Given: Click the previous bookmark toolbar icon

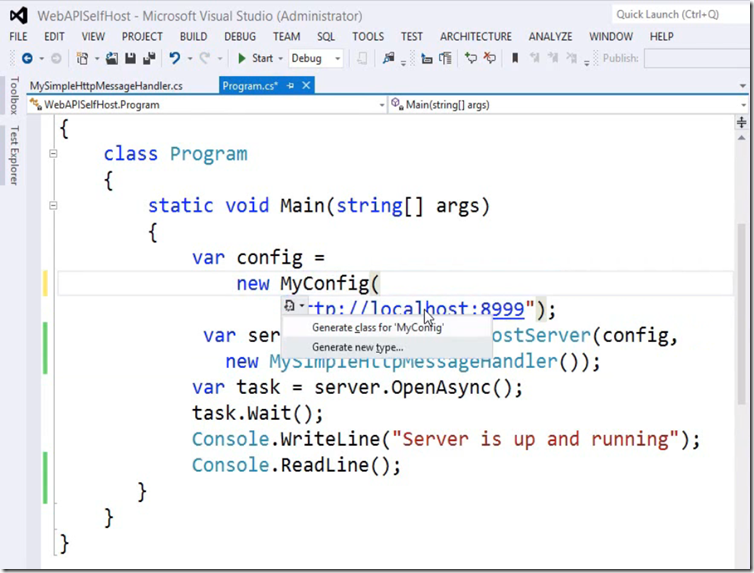Looking at the screenshot, I should 534,59.
